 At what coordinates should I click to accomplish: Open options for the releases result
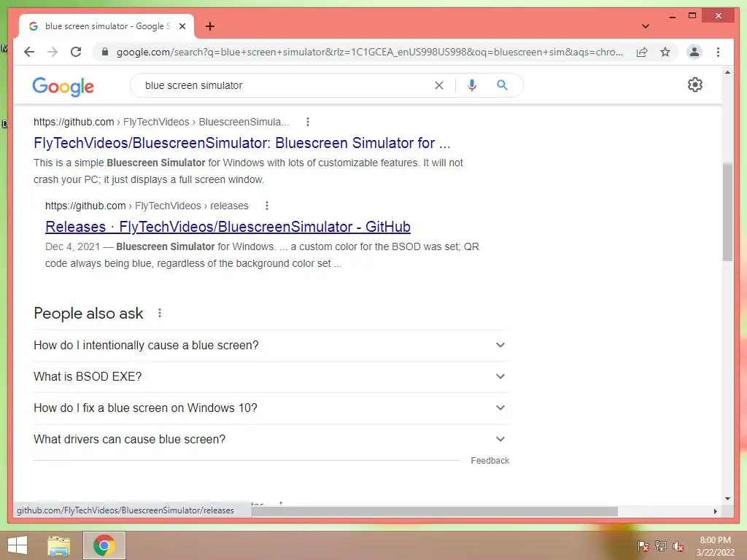click(x=267, y=206)
